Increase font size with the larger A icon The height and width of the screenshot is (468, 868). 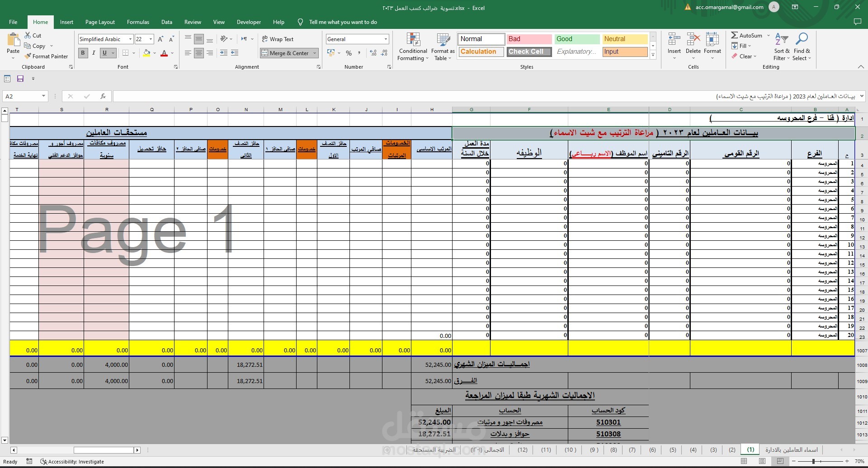coord(160,39)
